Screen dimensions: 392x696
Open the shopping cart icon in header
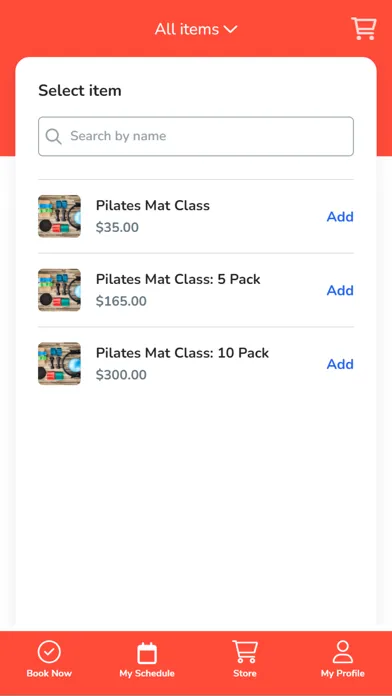(364, 29)
